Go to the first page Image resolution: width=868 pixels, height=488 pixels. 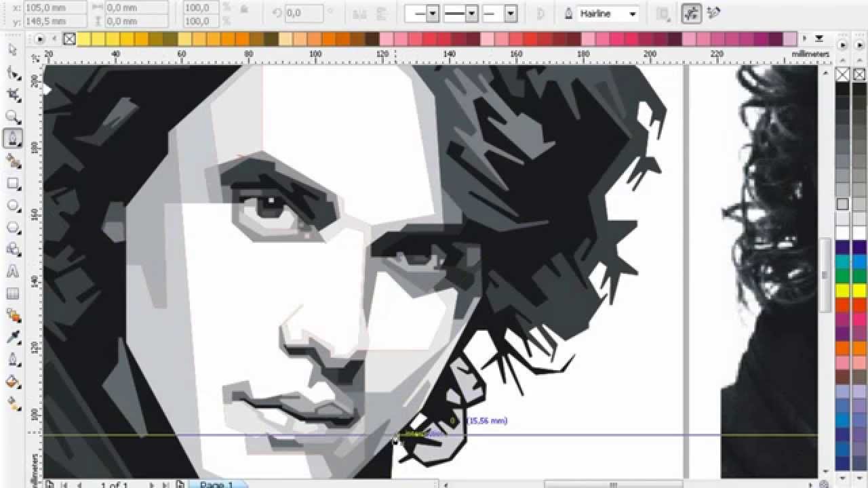65,484
